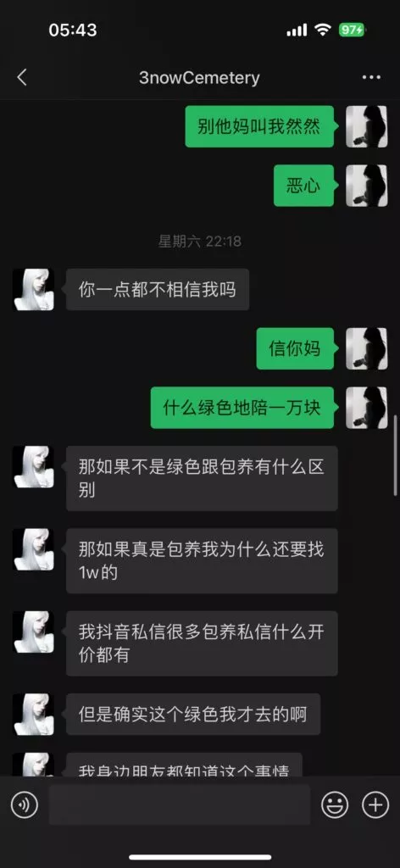Open the emoji sticker picker

[x=336, y=804]
